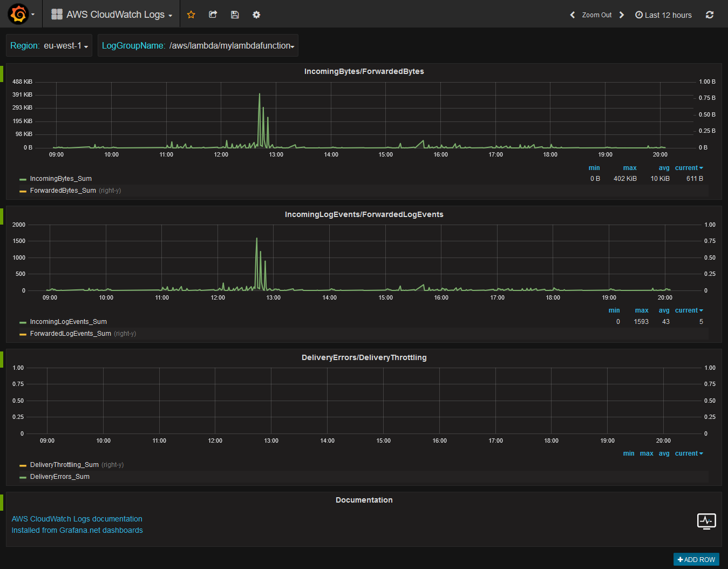
Task: Toggle DeliveryErrors_Sum series visibility
Action: (x=60, y=477)
